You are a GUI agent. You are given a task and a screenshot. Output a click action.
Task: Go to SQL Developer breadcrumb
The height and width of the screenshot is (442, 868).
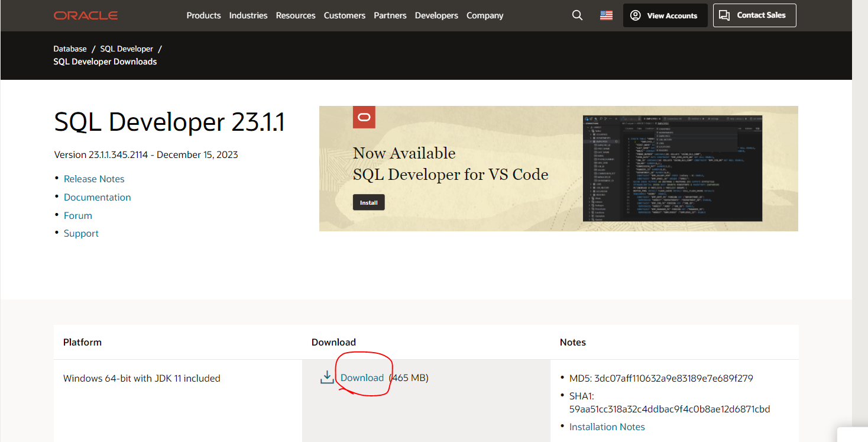pos(127,49)
